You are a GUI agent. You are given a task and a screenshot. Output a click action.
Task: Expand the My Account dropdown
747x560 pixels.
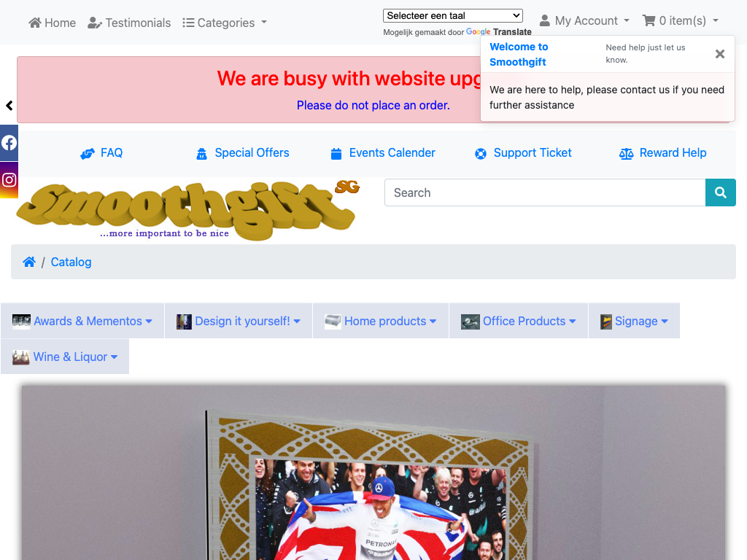pyautogui.click(x=584, y=21)
